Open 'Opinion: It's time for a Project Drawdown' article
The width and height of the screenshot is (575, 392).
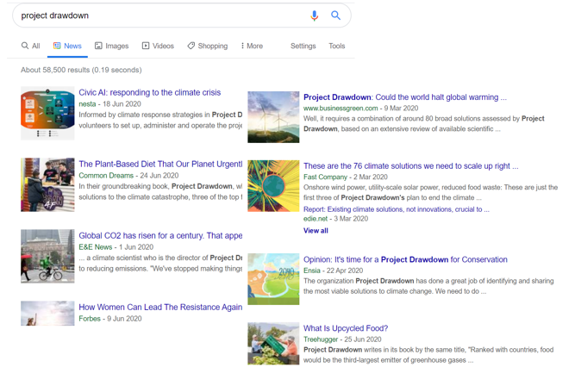coord(405,259)
